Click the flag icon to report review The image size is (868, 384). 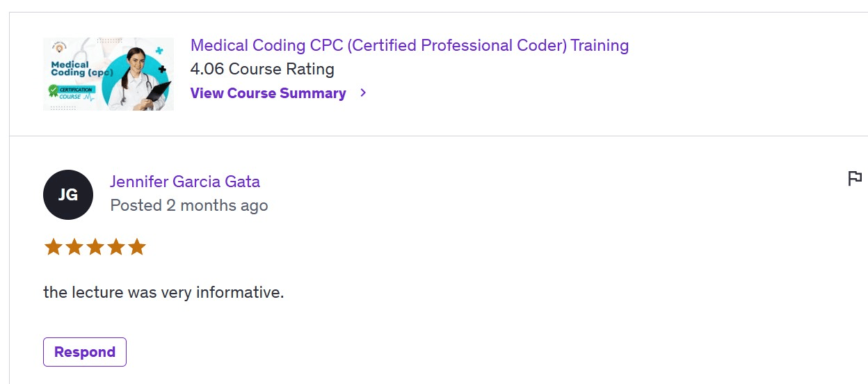[x=855, y=179]
